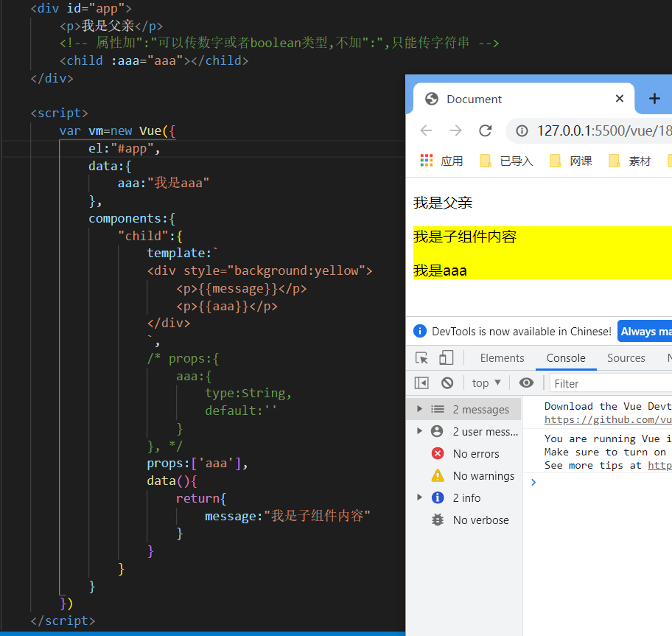Screen dimensions: 672x636
Task: Click the verbose bug icon
Action: click(438, 520)
